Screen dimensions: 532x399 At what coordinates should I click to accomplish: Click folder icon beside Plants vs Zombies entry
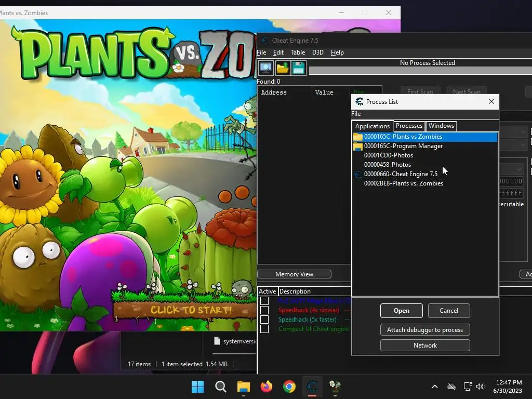click(358, 137)
